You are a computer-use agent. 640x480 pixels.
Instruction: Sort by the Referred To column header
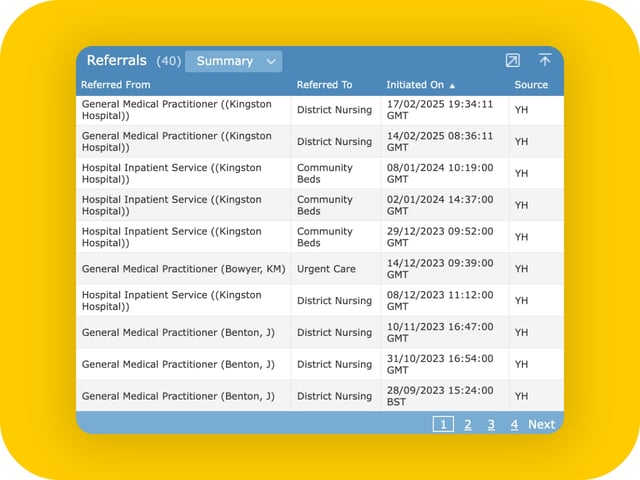[x=324, y=85]
